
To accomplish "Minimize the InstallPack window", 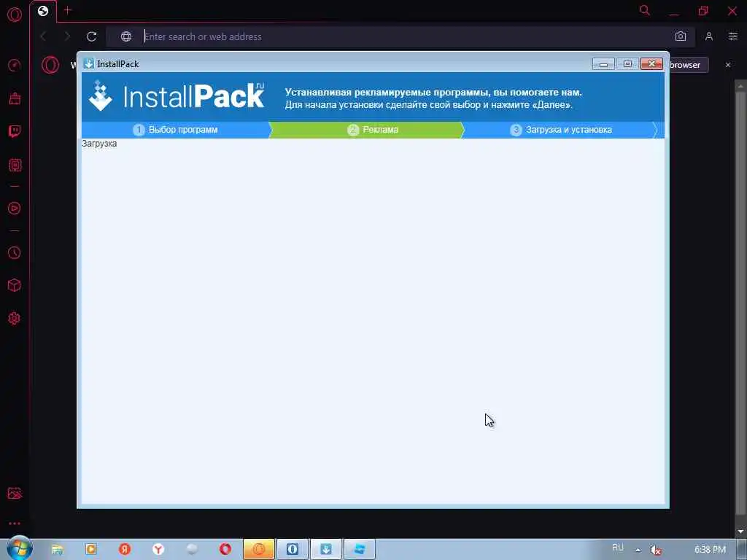I will pos(603,64).
